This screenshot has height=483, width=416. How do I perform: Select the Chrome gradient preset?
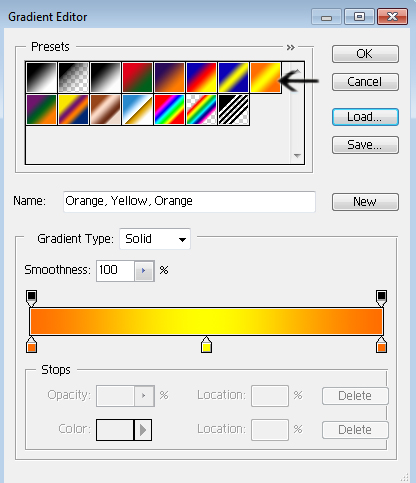pyautogui.click(x=138, y=109)
